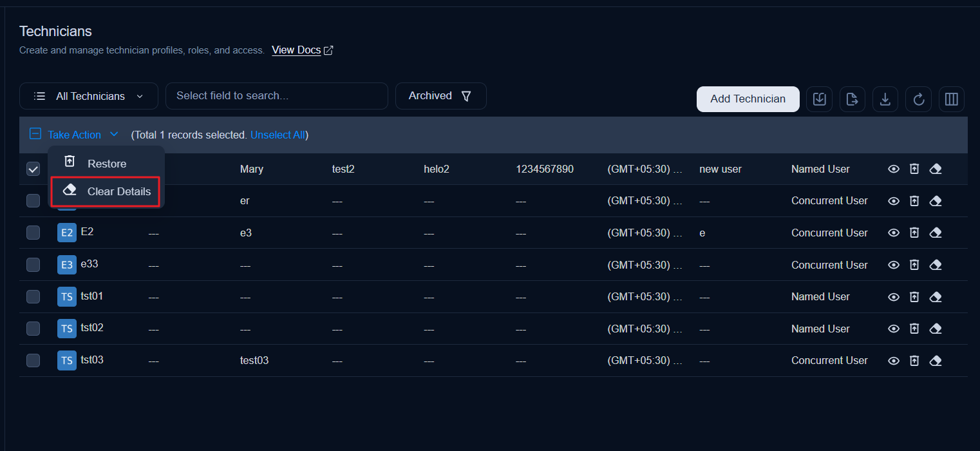Click the download icon in the toolbar
The image size is (980, 451).
tap(885, 99)
